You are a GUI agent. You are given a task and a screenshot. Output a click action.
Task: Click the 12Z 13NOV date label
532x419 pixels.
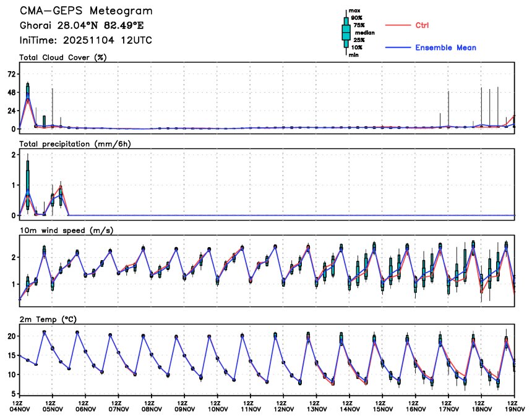pos(317,406)
